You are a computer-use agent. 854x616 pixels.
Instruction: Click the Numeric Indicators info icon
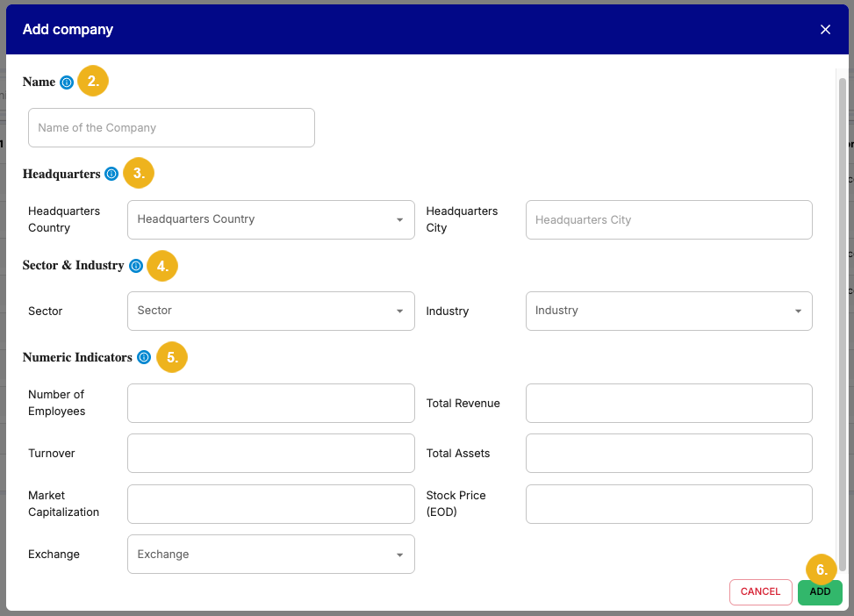click(x=144, y=357)
